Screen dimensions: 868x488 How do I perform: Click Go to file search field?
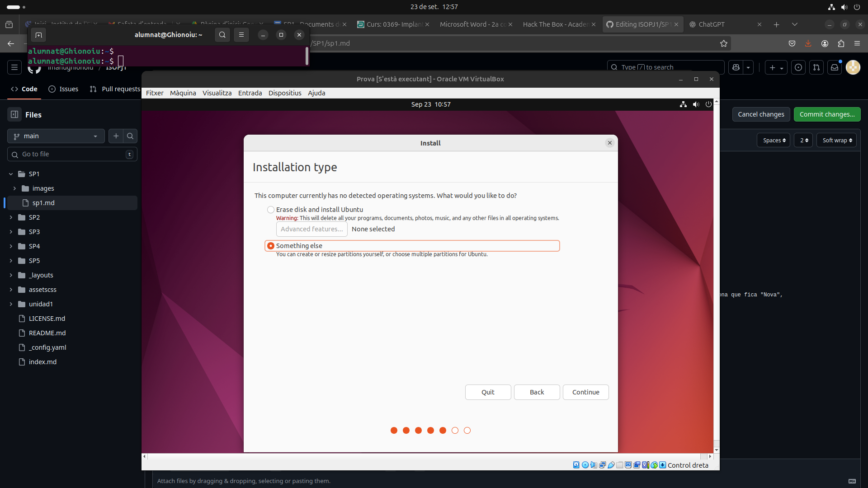click(x=72, y=154)
